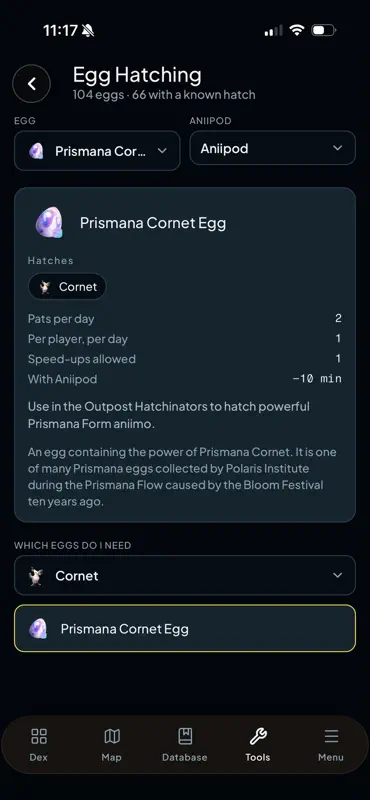Tap the Prismana Cornet Egg card title

(153, 223)
